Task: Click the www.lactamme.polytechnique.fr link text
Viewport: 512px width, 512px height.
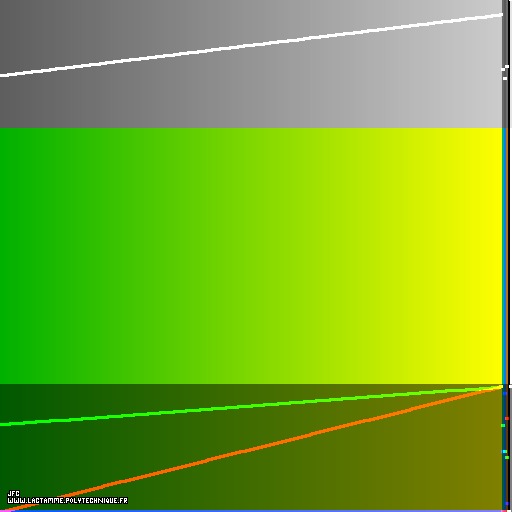Action: pos(68,501)
